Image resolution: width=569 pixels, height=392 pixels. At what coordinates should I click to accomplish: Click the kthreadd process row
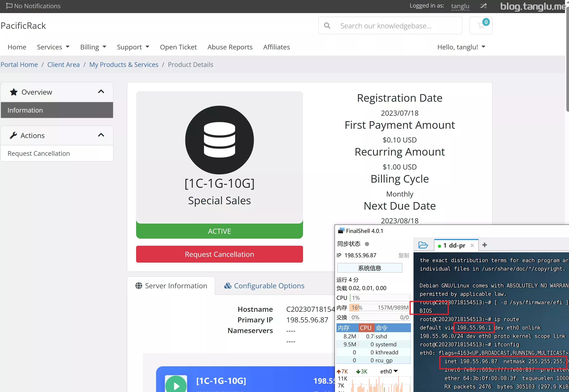click(373, 352)
